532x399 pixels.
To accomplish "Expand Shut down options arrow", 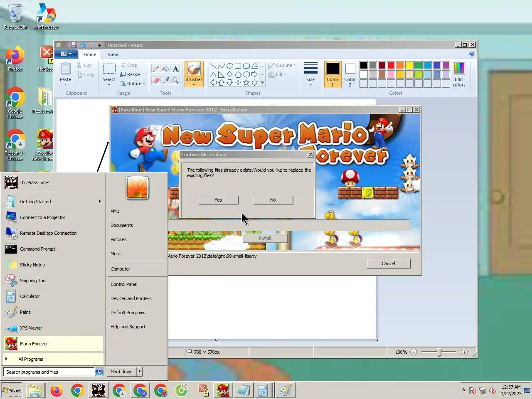I will tap(140, 372).
